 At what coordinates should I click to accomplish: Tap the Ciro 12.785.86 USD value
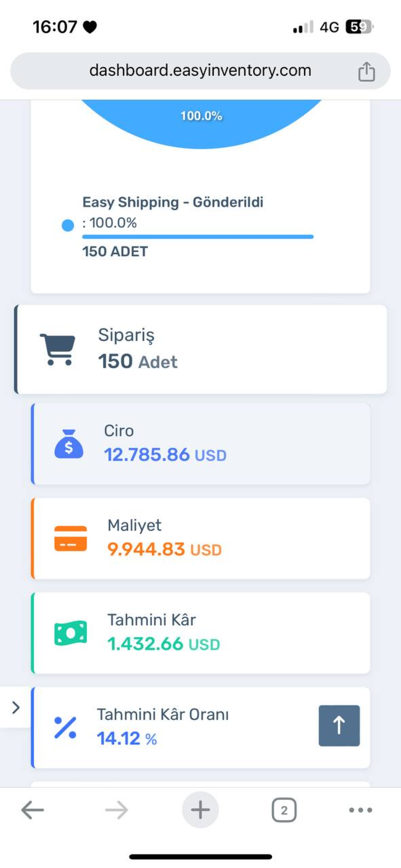165,455
